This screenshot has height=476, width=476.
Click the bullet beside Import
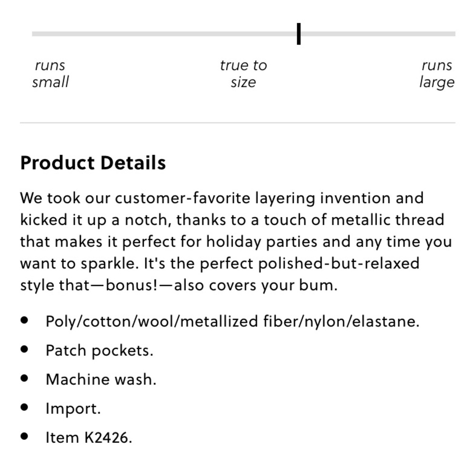(25, 407)
